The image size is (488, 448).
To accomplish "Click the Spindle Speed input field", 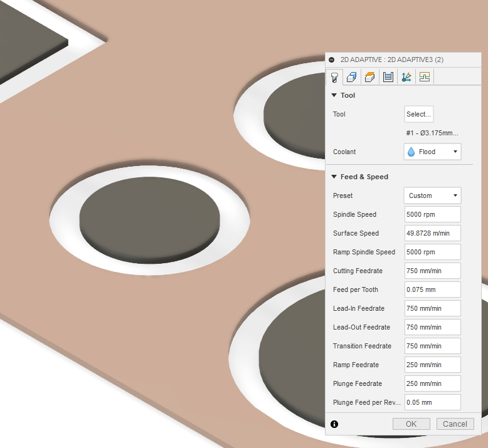I will (x=432, y=214).
